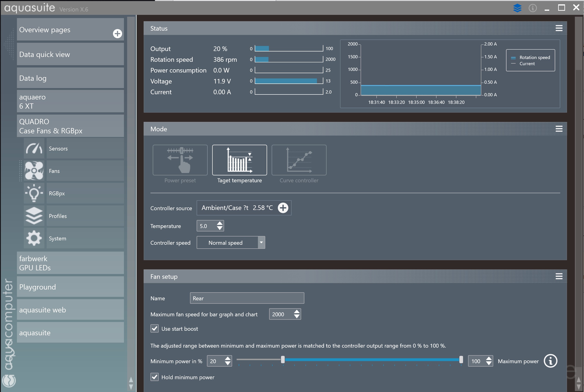Screen dimensions: 584x392
Task: Uncheck Hold minimum power
Action: point(154,377)
